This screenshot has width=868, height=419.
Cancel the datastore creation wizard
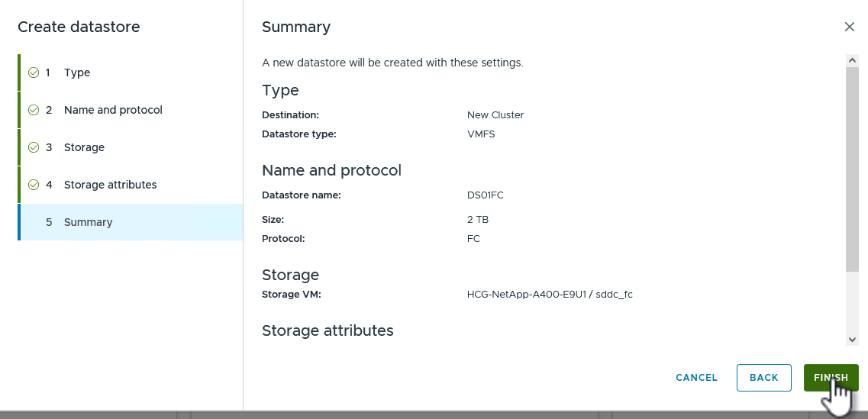click(x=696, y=378)
